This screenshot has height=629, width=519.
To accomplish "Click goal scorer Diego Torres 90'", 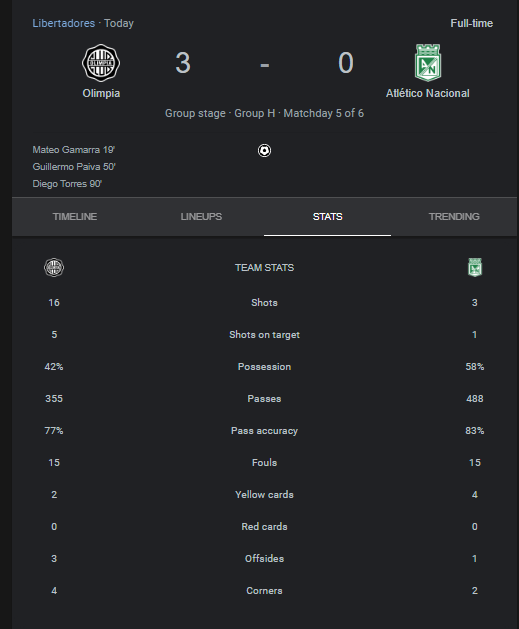I will (67, 184).
